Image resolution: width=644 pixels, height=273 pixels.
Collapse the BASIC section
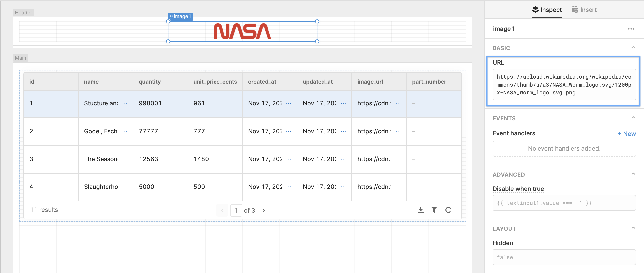pos(633,47)
